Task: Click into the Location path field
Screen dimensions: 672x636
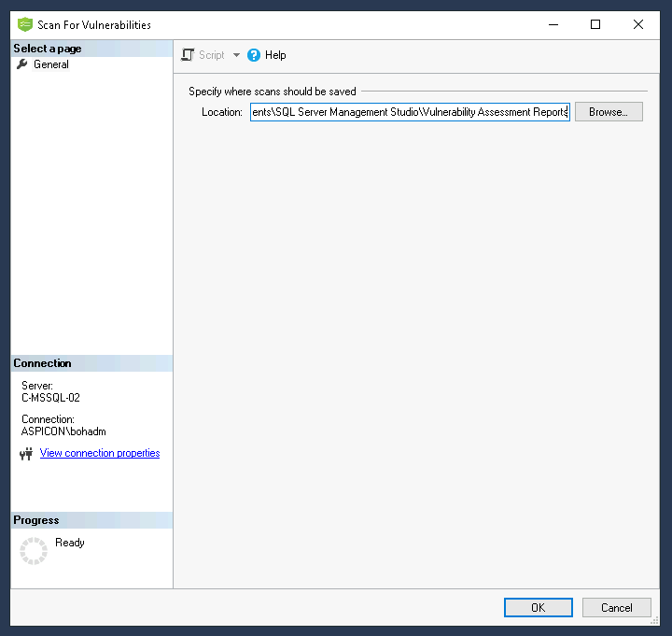Action: (410, 112)
